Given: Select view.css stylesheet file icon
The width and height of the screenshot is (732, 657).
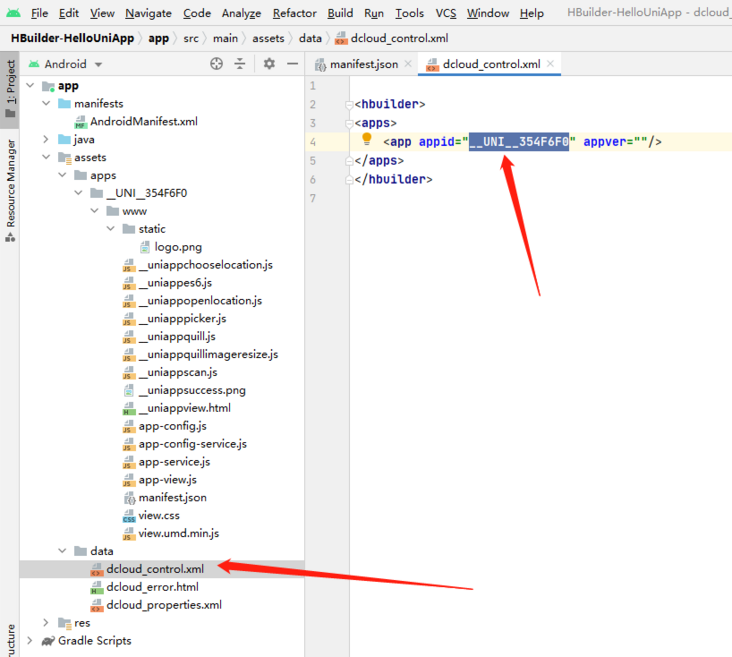Looking at the screenshot, I should tap(129, 516).
